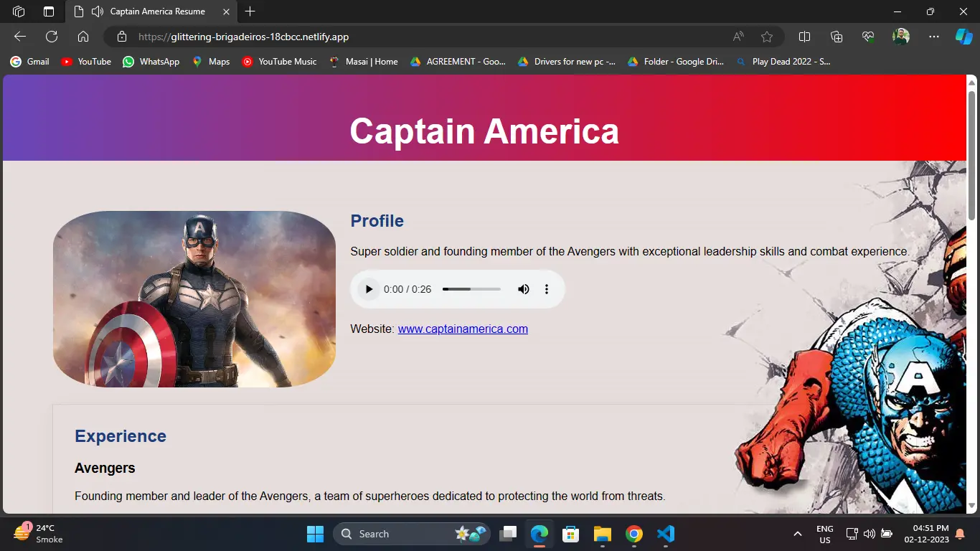
Task: Open audio player more options menu
Action: pyautogui.click(x=547, y=289)
